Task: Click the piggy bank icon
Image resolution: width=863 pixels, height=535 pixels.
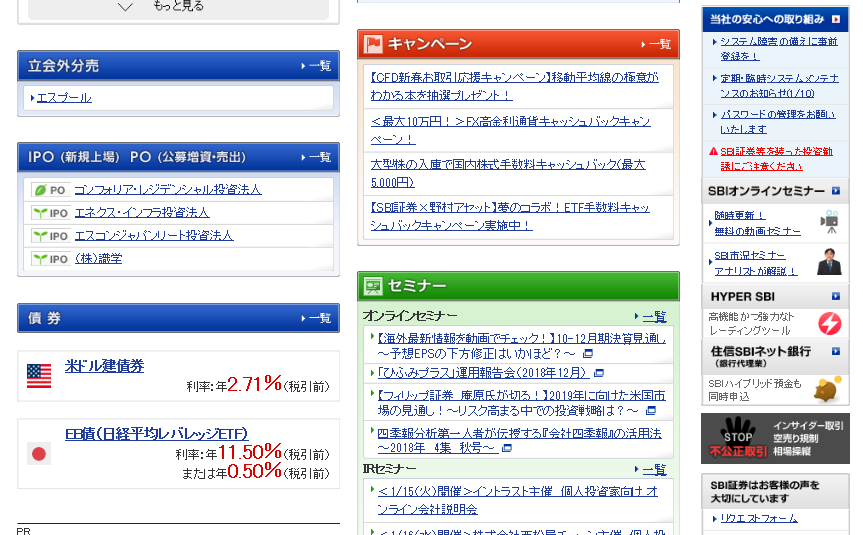Action: click(x=828, y=390)
